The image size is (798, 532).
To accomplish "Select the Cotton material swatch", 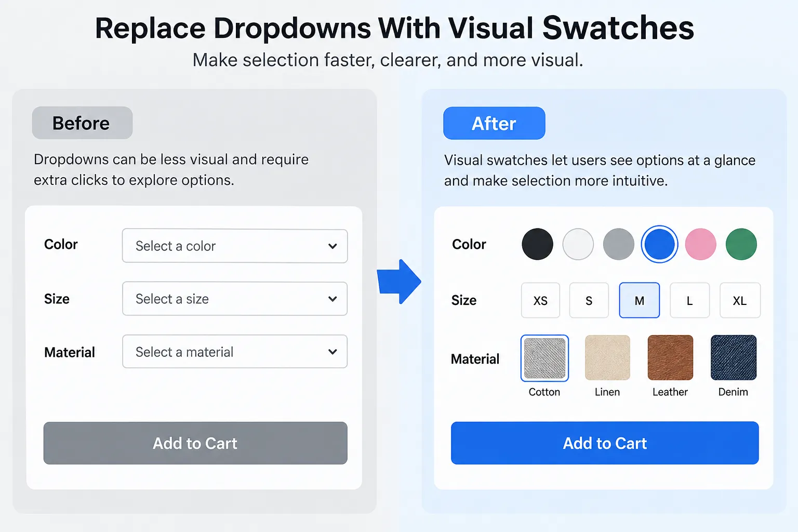I will [544, 358].
